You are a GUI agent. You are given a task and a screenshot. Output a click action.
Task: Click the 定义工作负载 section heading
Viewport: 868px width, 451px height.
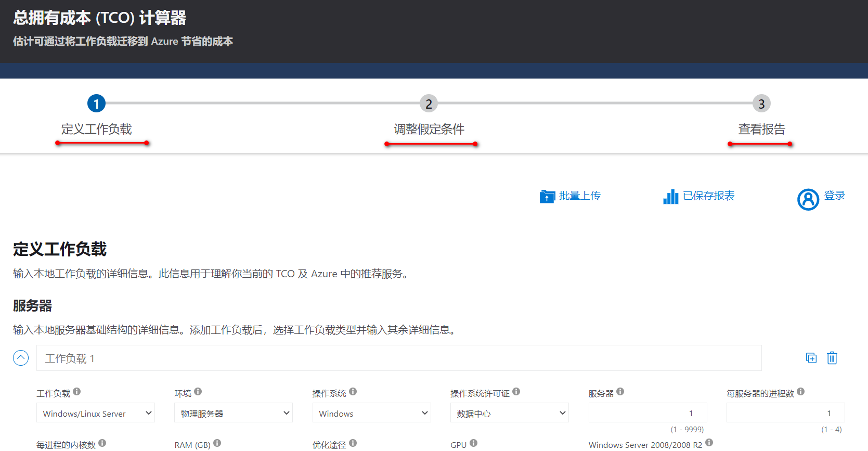tap(60, 249)
